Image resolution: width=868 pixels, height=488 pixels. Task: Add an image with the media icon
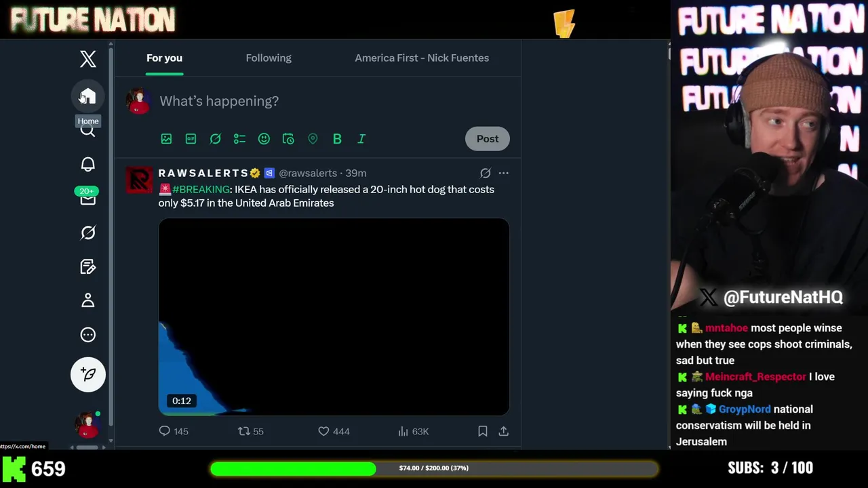166,139
